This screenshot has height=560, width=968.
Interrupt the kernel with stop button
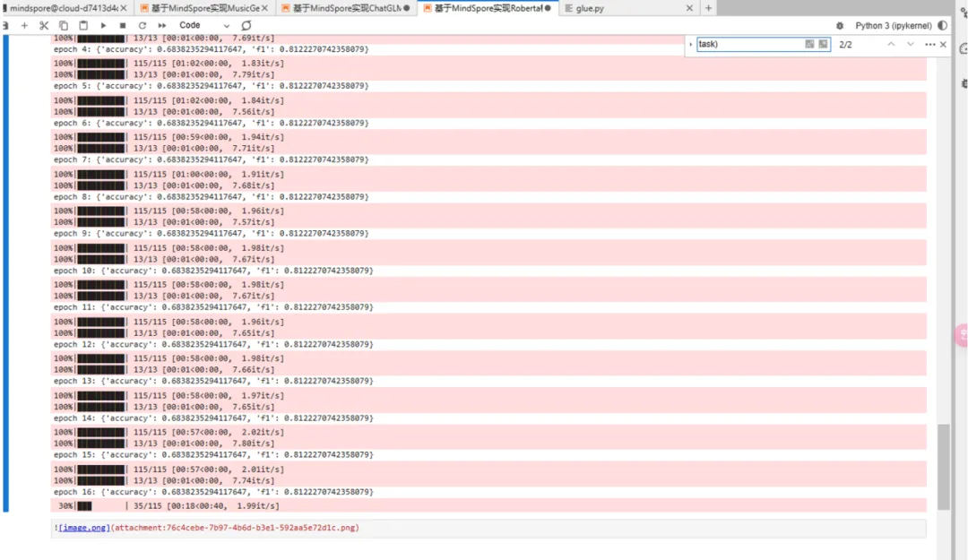click(x=123, y=26)
